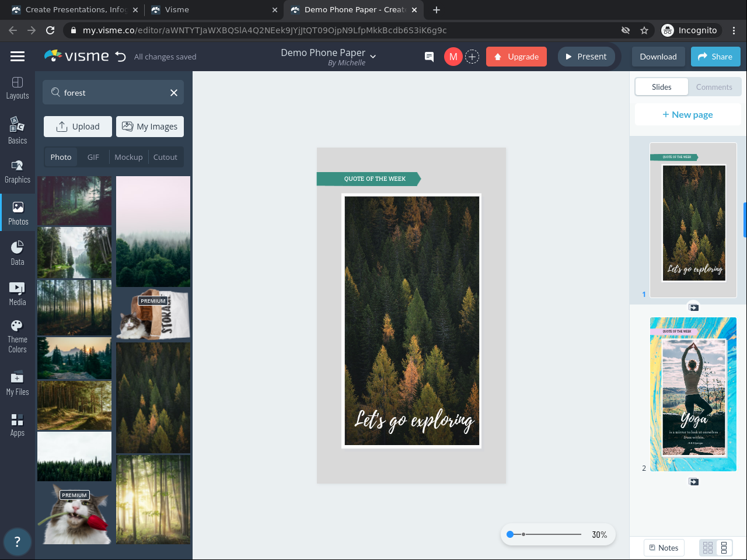Open transition settings below slide 2
747x560 pixels.
point(693,482)
